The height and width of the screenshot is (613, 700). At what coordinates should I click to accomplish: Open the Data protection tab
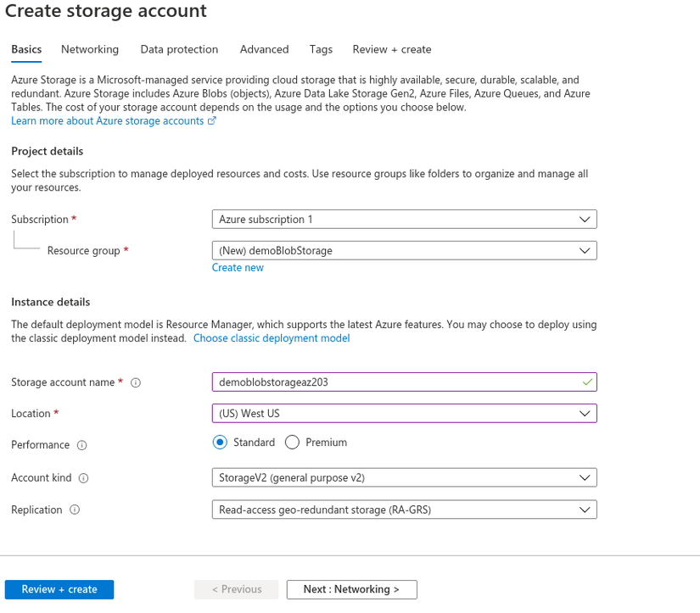point(179,49)
